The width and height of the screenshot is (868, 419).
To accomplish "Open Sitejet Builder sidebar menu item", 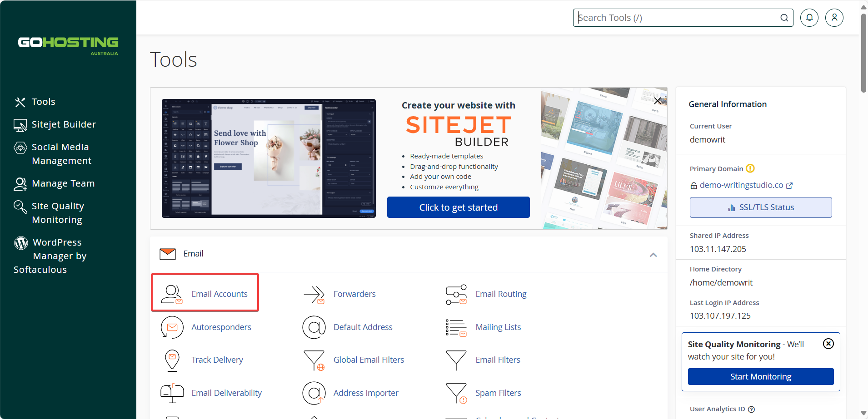I will (64, 124).
